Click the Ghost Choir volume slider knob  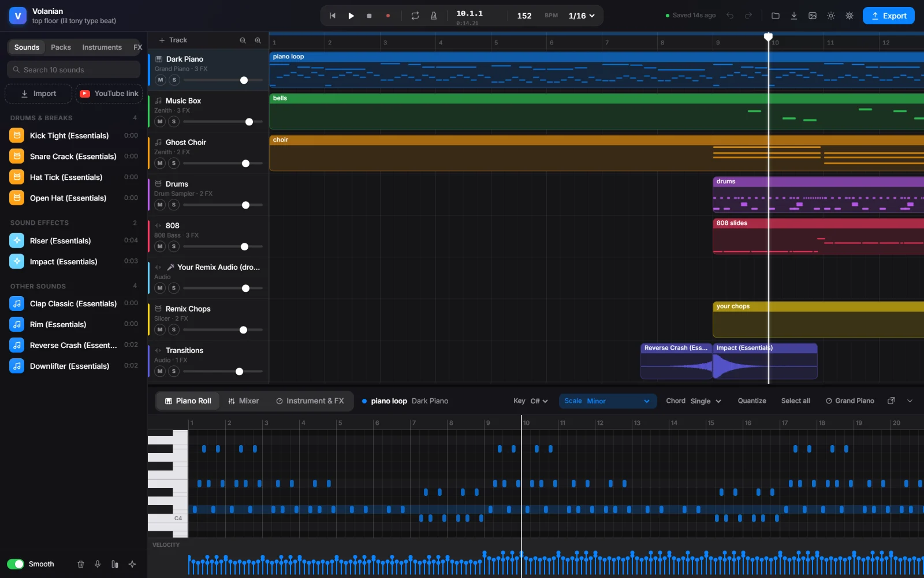click(x=245, y=164)
